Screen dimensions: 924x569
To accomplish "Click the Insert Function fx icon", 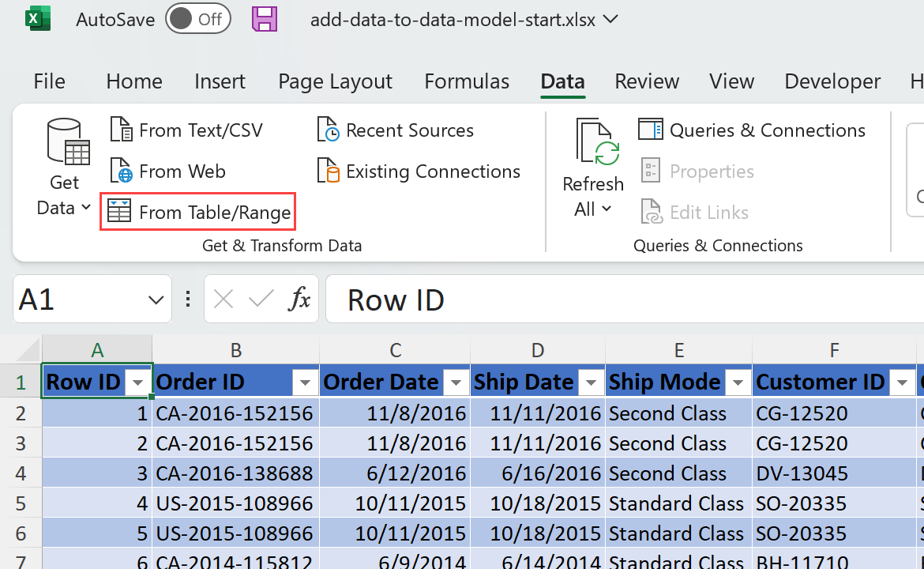I will click(300, 300).
